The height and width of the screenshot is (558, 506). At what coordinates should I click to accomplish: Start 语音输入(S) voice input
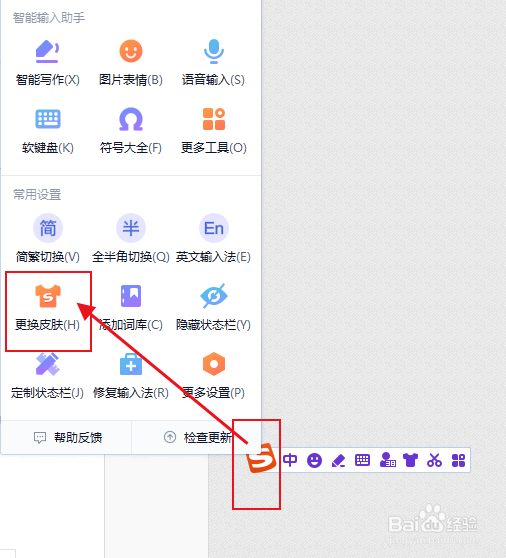click(214, 63)
